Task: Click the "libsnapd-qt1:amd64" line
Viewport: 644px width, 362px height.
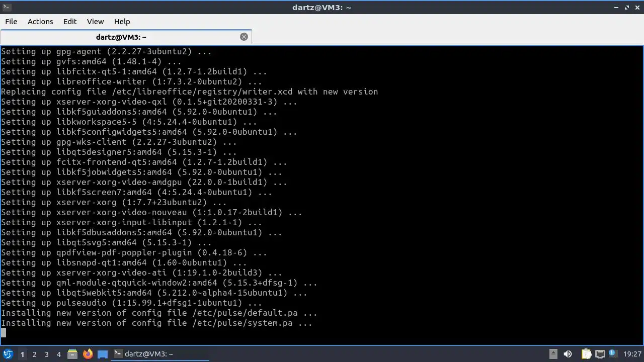Action: 124,262
